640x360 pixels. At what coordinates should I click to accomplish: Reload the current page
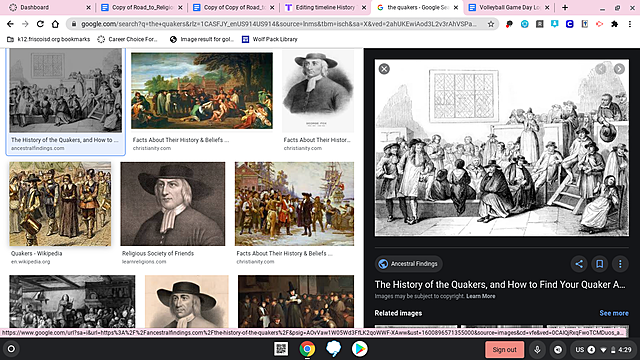[x=40, y=24]
